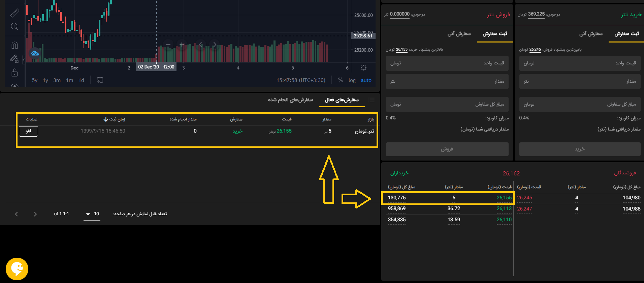Toggle auto scale on chart
644x283 pixels.
click(366, 80)
